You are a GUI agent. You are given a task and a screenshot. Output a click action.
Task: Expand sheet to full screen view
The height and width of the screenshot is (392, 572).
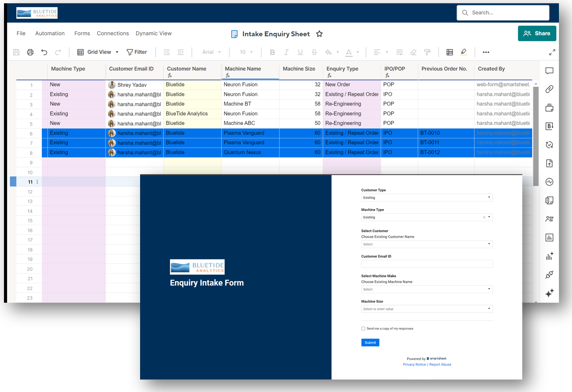tap(552, 52)
